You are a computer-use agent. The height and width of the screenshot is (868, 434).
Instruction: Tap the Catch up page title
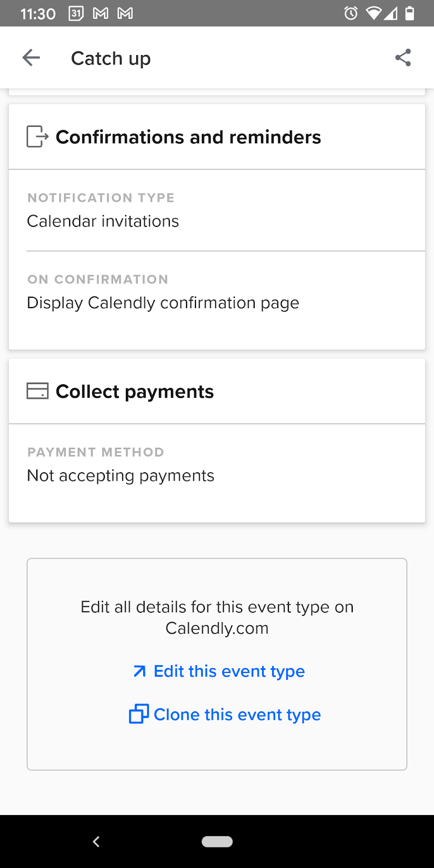click(111, 58)
